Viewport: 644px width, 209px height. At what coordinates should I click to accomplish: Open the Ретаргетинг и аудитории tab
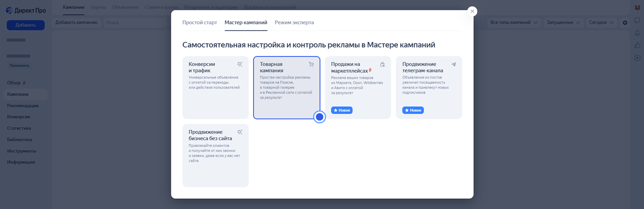tap(211, 7)
